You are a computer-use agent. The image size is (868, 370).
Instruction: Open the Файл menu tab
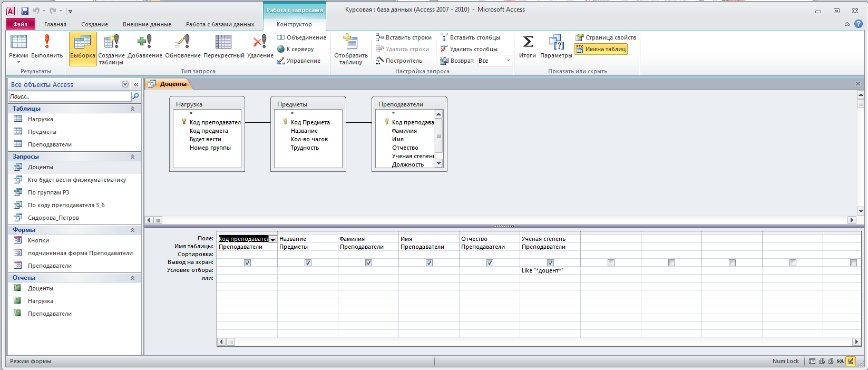point(21,24)
